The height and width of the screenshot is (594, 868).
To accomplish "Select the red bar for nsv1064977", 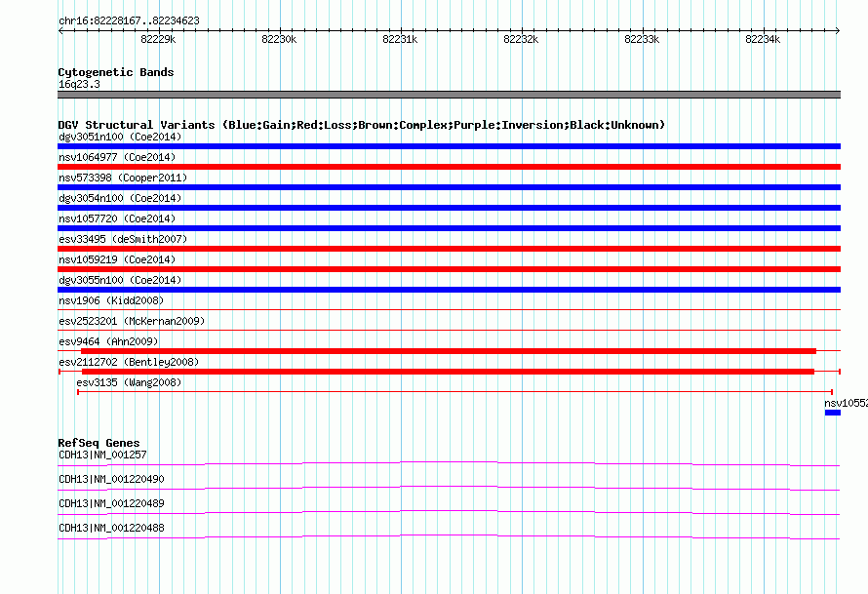I will click(449, 167).
